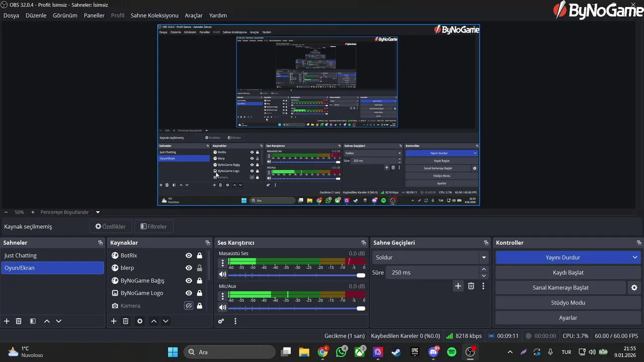The height and width of the screenshot is (362, 644).
Task: Open the Düzenle menu
Action: (x=36, y=16)
